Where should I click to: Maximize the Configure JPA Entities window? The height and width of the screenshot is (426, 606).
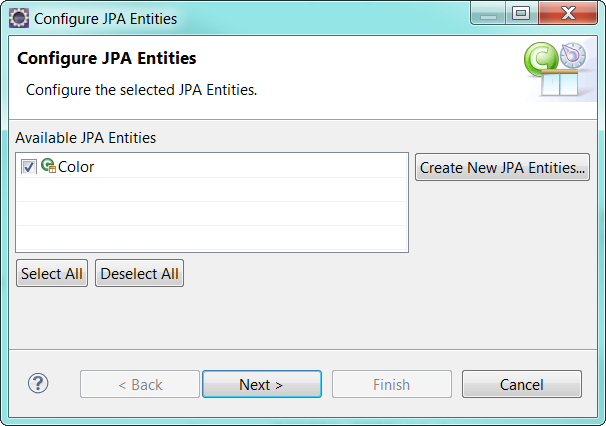point(520,14)
